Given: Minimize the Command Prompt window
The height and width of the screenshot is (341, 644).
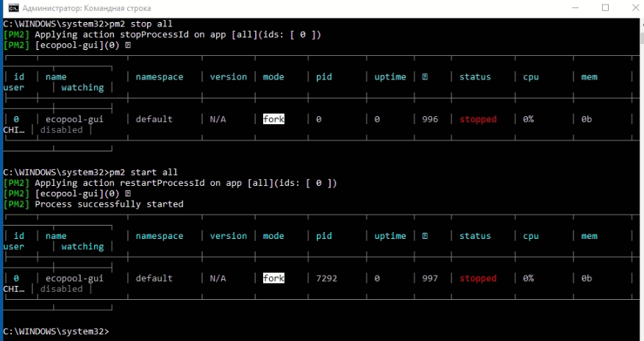Looking at the screenshot, I should pos(574,8).
